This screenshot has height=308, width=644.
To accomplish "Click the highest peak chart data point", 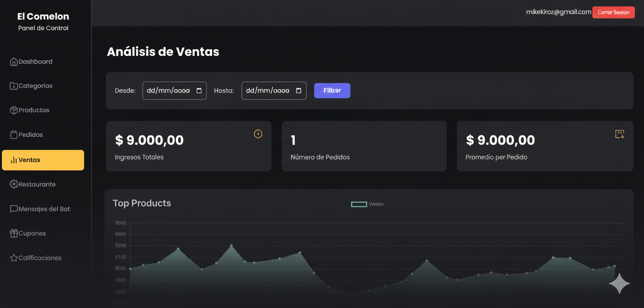I will point(231,245).
